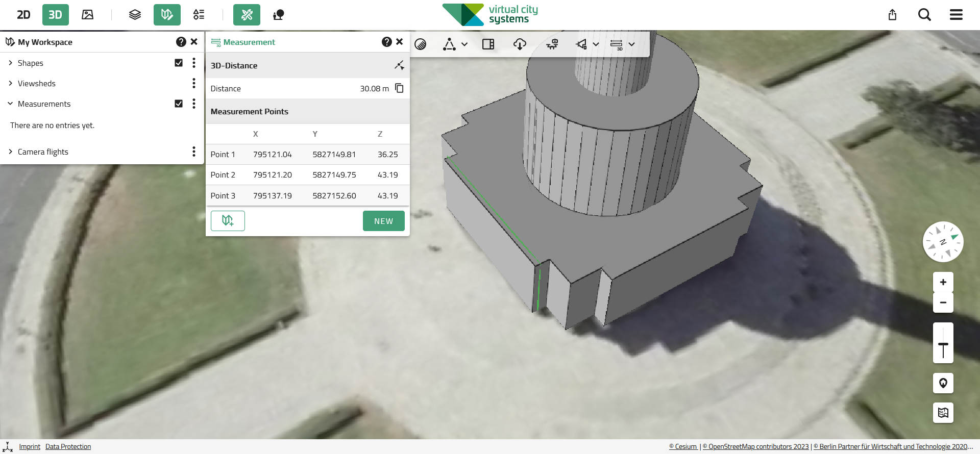Toggle the Measurements checkbox

[179, 104]
